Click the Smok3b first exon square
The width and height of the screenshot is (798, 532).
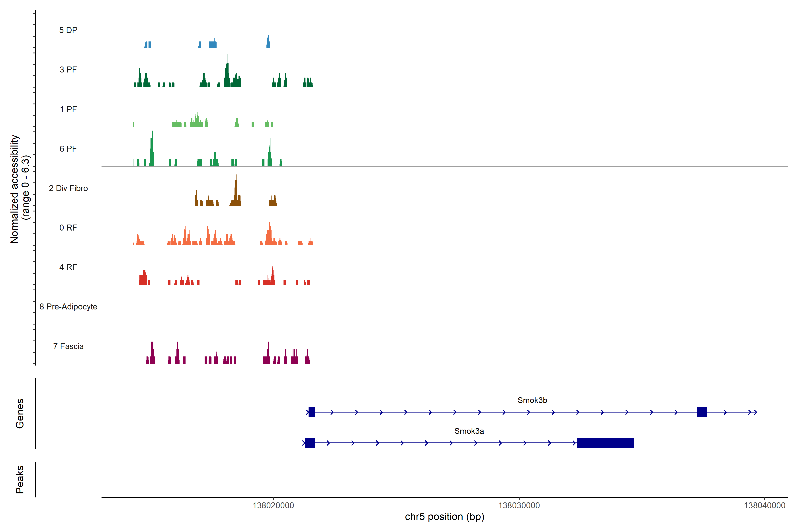(x=311, y=412)
